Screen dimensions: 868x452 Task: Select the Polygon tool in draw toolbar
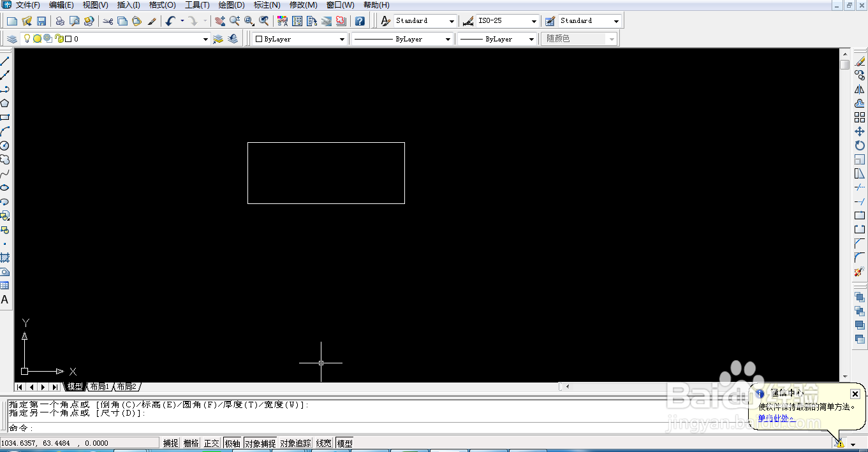(x=4, y=103)
